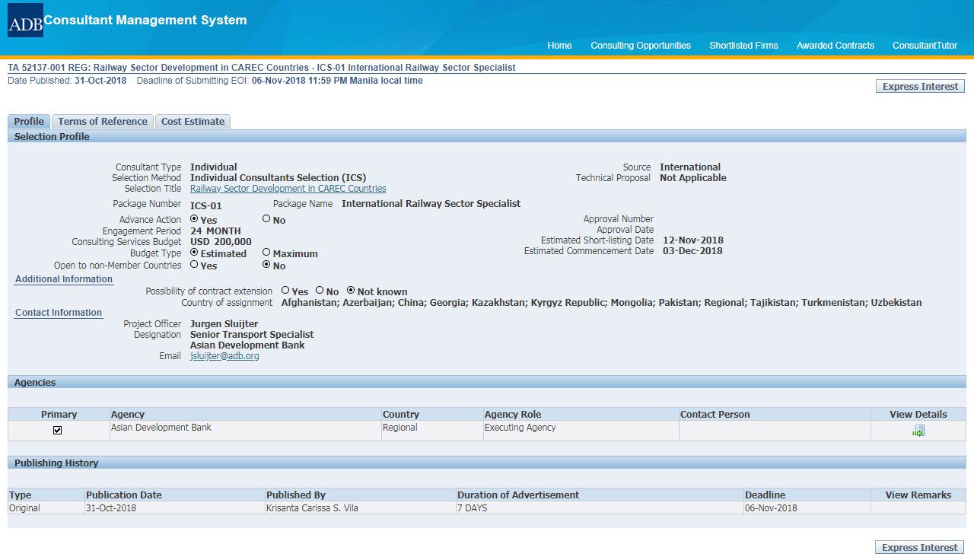The image size is (974, 560).
Task: Mark contract extension possibility as No
Action: click(x=320, y=291)
